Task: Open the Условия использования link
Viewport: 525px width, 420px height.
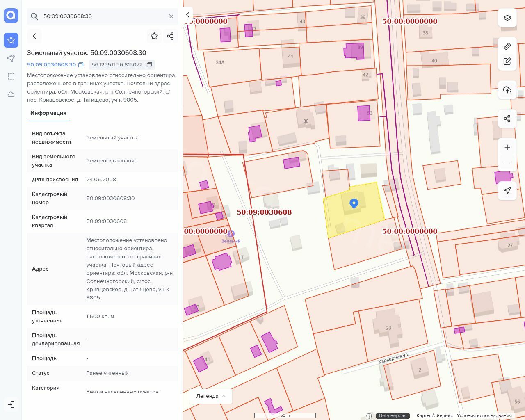Action: (x=484, y=415)
